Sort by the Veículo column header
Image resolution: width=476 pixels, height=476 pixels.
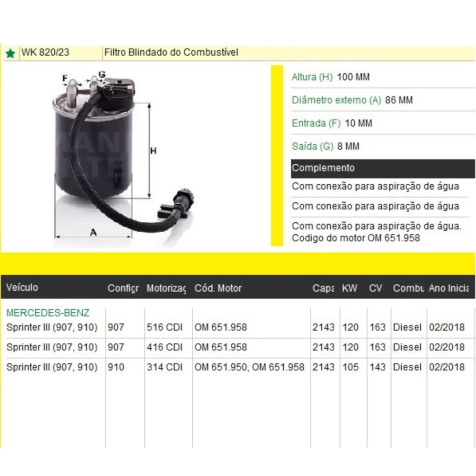[22, 288]
